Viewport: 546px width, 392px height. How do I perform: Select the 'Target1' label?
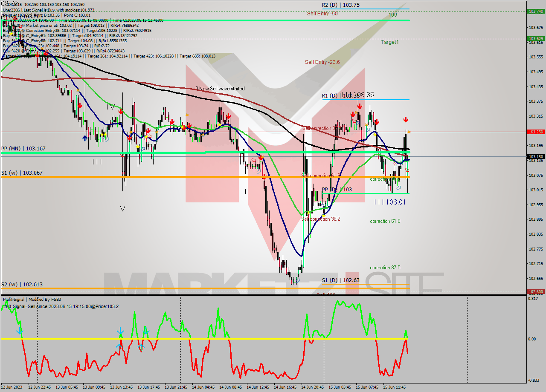click(x=390, y=42)
